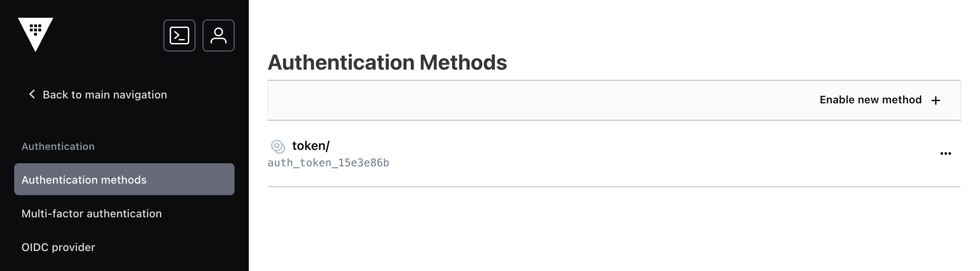Click the Authentication Methods page heading
Screen dimensions: 980x271
tap(387, 62)
